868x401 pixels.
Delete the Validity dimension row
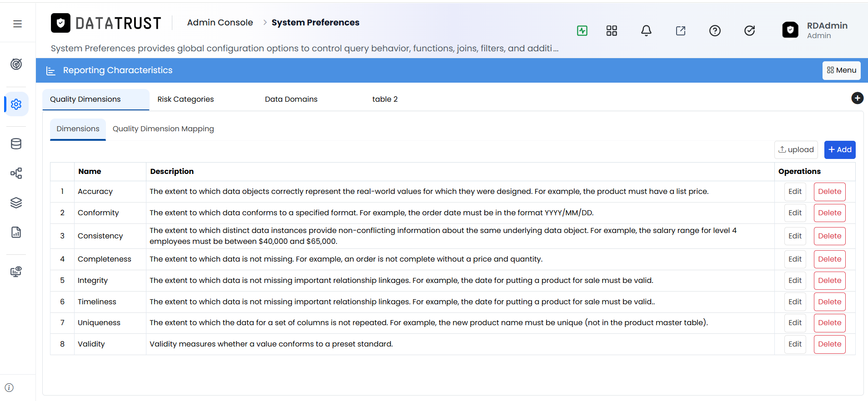coord(829,344)
